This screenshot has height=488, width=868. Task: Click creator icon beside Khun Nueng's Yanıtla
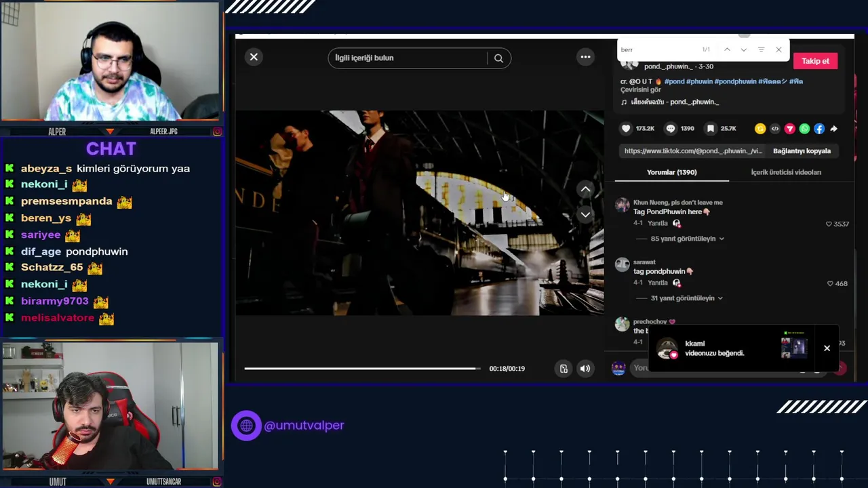point(677,223)
